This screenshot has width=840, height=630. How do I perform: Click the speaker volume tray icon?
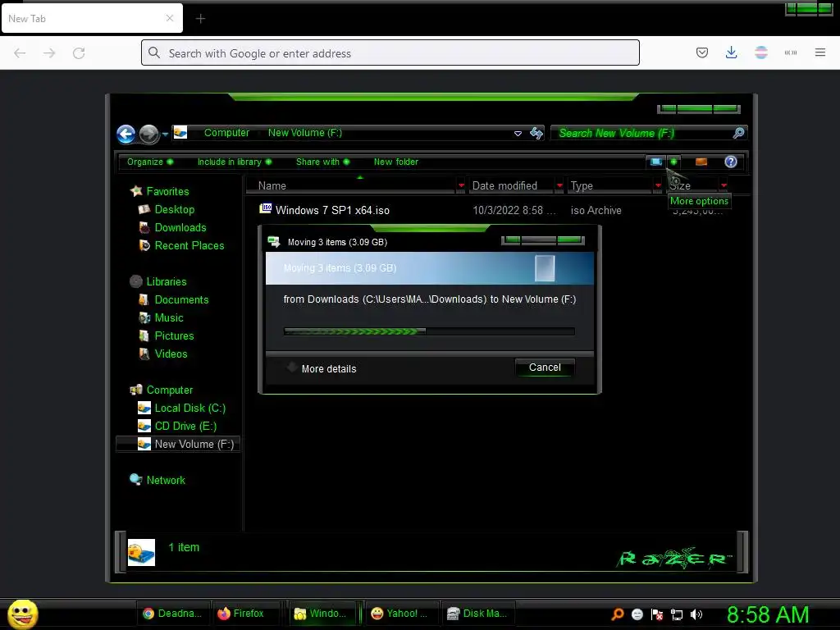pyautogui.click(x=696, y=614)
